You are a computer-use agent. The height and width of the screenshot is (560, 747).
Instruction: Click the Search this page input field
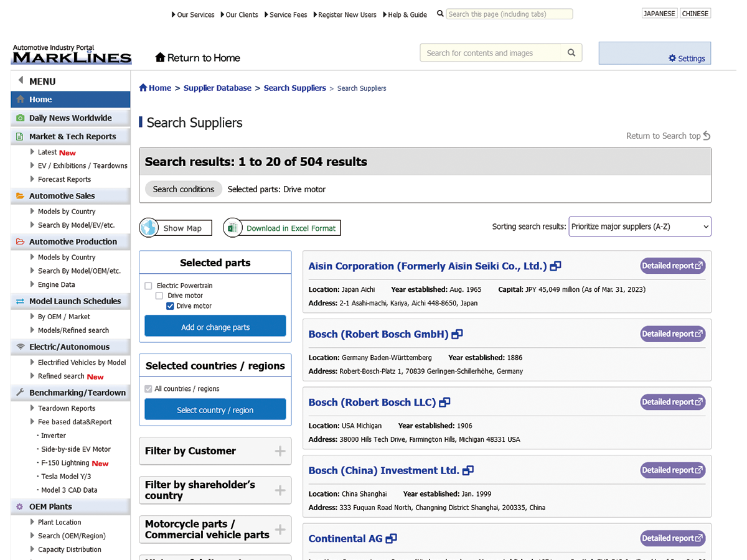tap(509, 14)
